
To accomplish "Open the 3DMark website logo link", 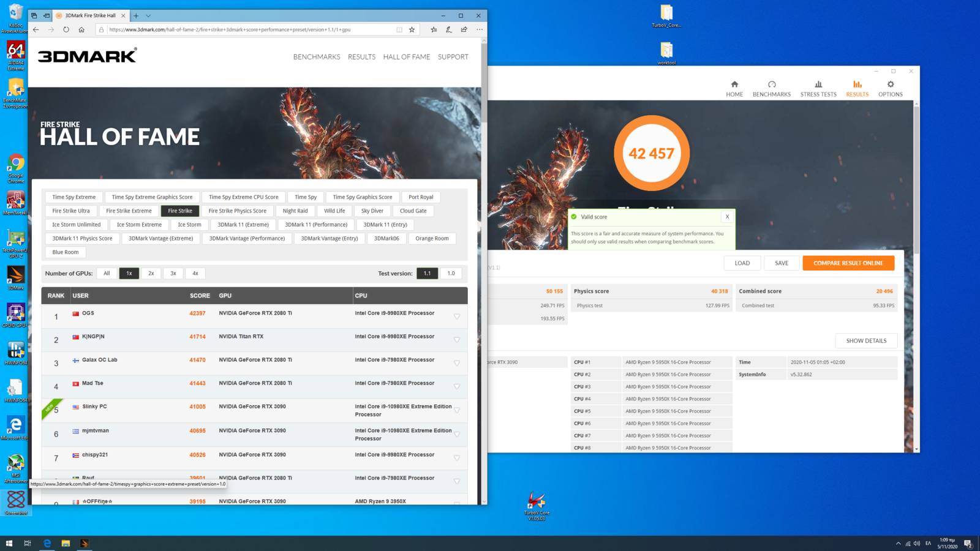I will pyautogui.click(x=87, y=56).
